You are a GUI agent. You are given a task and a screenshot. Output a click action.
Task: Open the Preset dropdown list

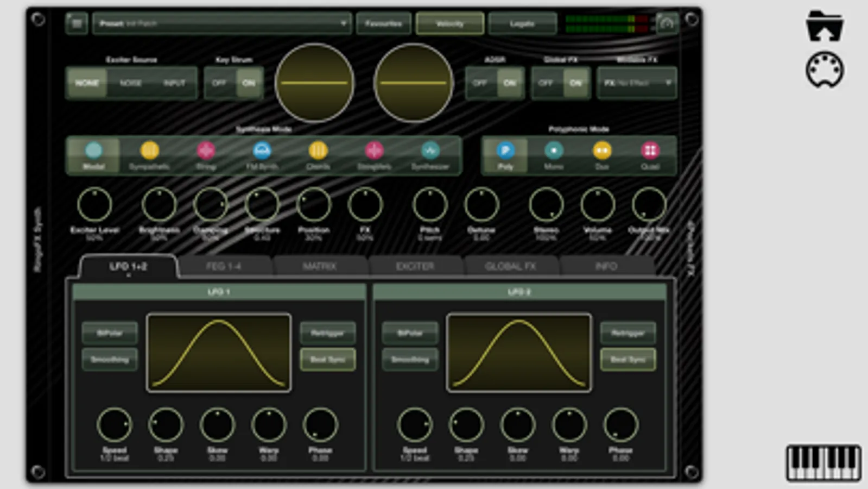(222, 24)
